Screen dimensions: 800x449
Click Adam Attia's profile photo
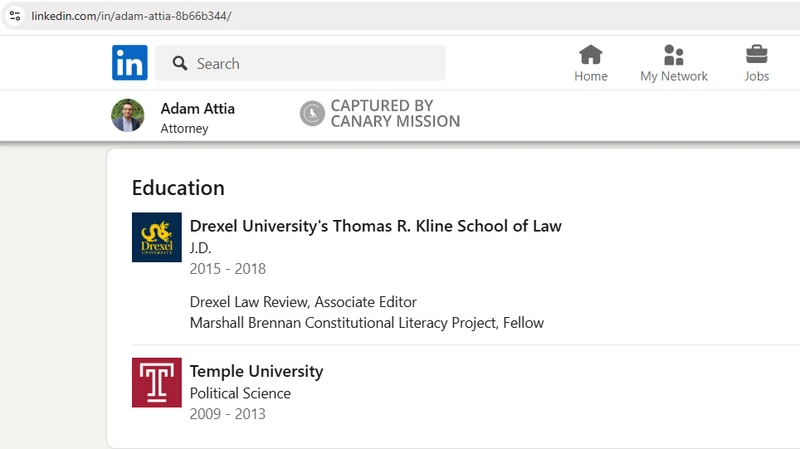tap(128, 115)
